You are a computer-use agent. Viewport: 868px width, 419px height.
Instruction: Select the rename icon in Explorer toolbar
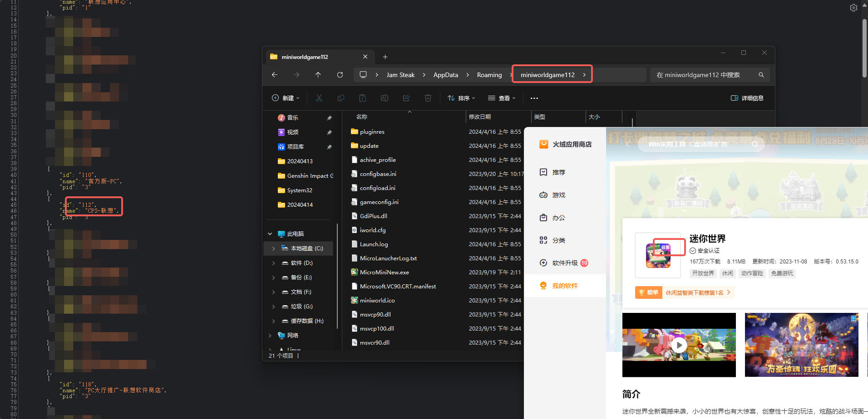click(385, 98)
